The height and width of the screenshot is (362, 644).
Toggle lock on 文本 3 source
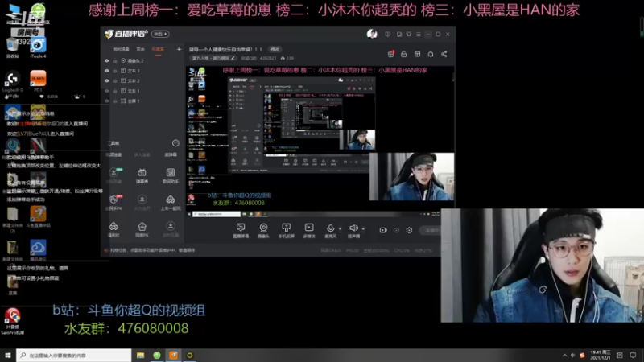click(115, 71)
